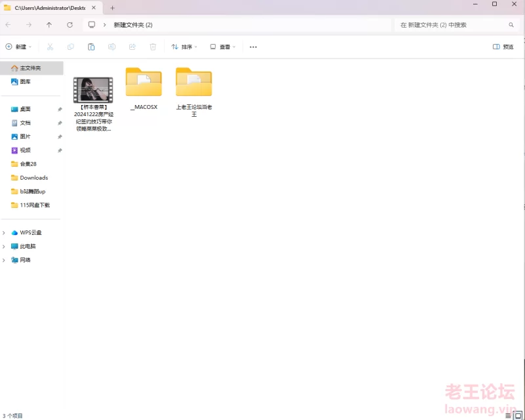Viewport: 525px width, 420px height.
Task: Switch to large icons view icon
Action: [518, 415]
